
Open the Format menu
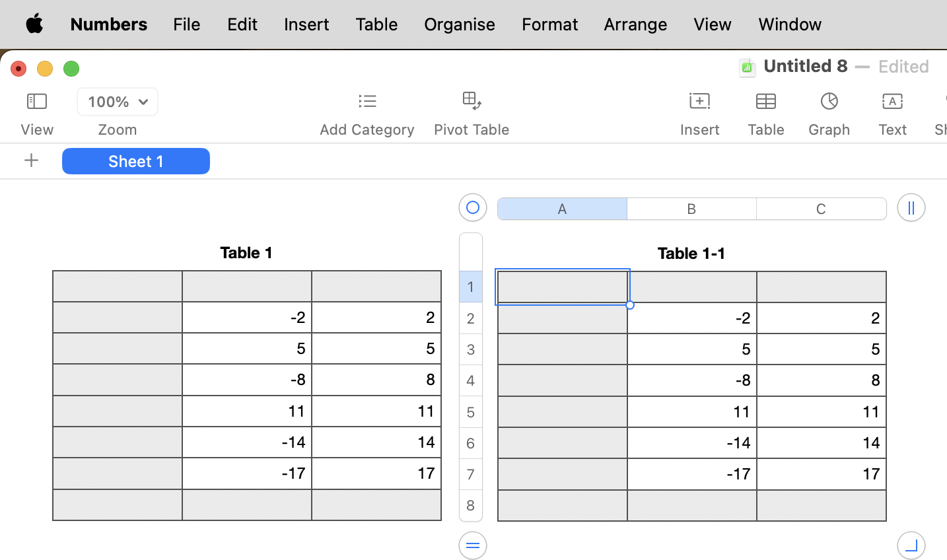click(x=549, y=24)
